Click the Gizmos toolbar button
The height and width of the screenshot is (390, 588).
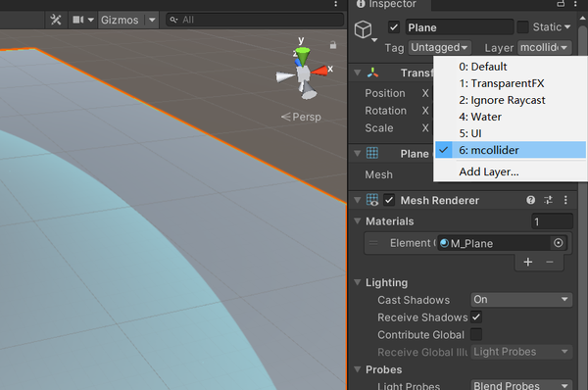click(120, 20)
